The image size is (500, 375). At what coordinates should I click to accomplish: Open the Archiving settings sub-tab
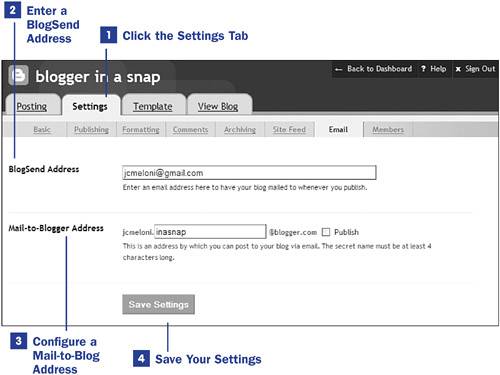click(240, 129)
